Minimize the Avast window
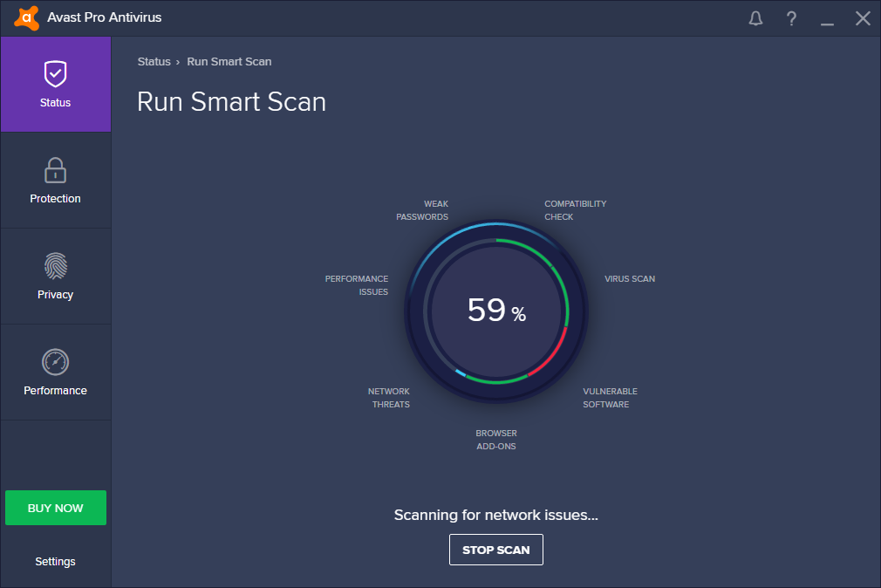Viewport: 881px width, 588px height. 827,24
